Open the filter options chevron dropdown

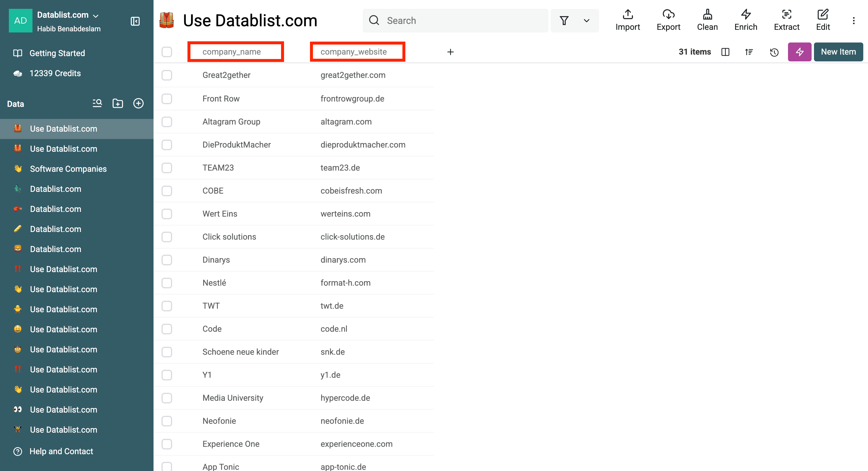coord(586,21)
